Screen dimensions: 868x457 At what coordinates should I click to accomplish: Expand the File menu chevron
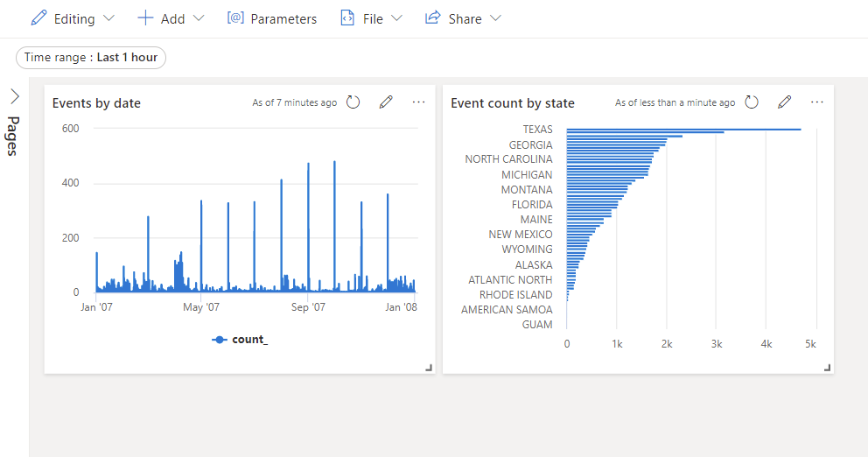click(396, 18)
